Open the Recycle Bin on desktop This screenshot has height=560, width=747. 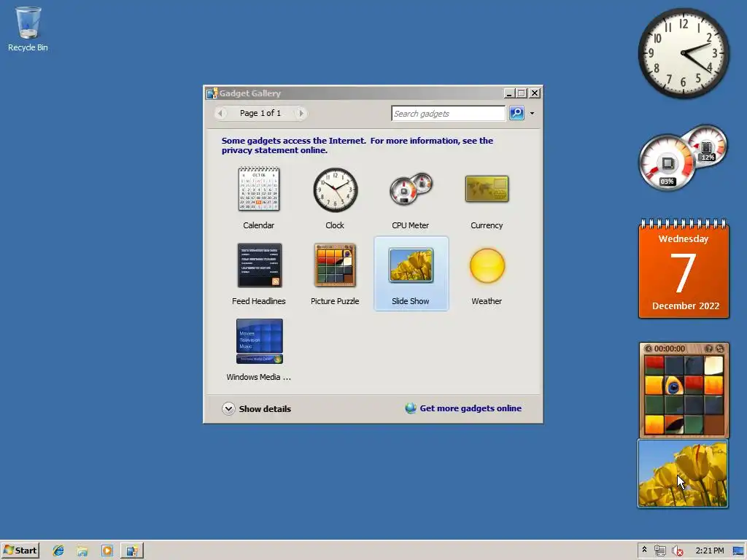[28, 28]
